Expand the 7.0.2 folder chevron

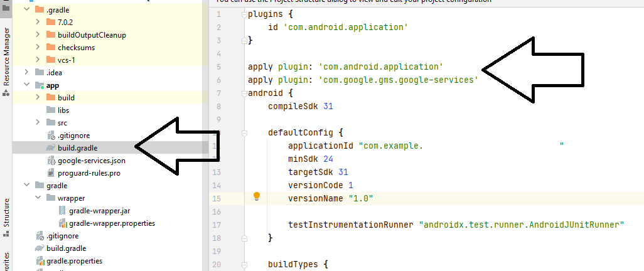38,22
